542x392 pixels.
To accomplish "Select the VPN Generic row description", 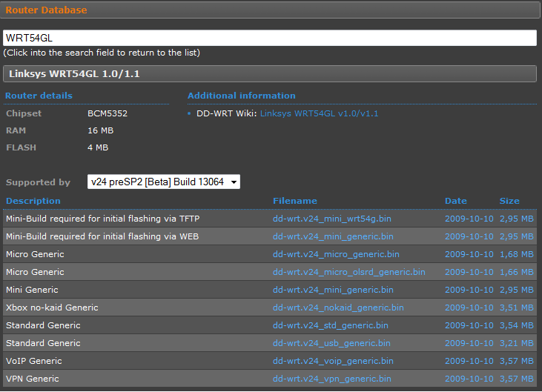I will pyautogui.click(x=32, y=379).
